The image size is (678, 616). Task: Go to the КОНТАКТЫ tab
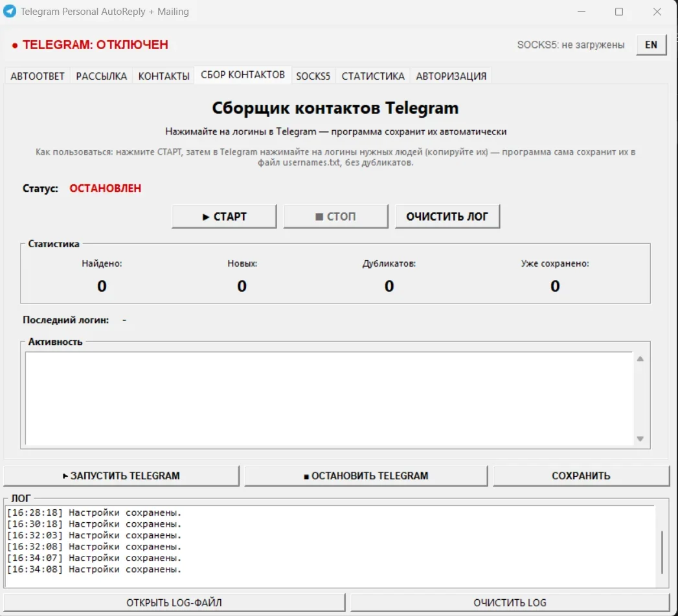(164, 76)
